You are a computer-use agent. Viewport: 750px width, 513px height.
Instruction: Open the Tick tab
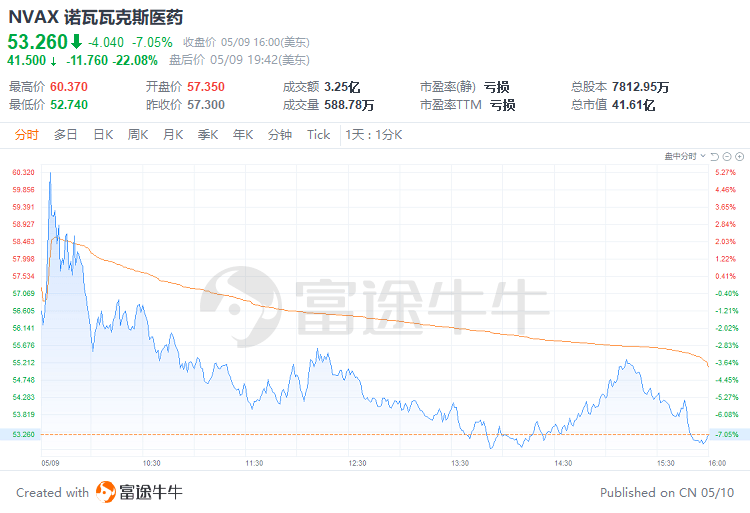319,135
